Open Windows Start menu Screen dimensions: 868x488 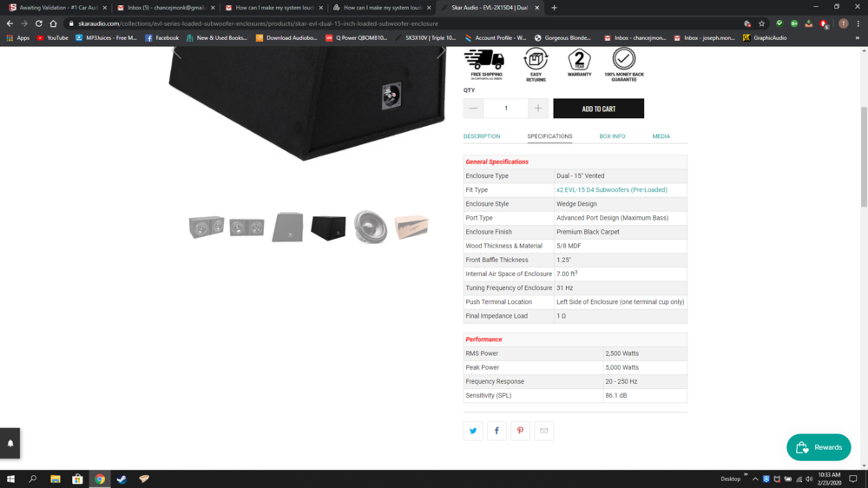pos(10,478)
